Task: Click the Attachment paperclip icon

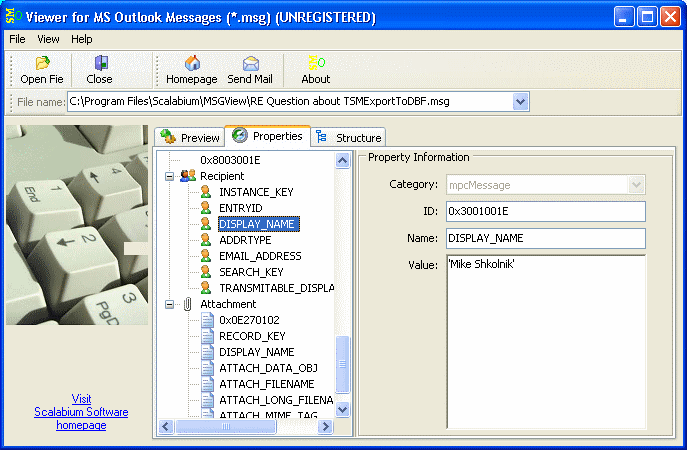Action: 188,304
